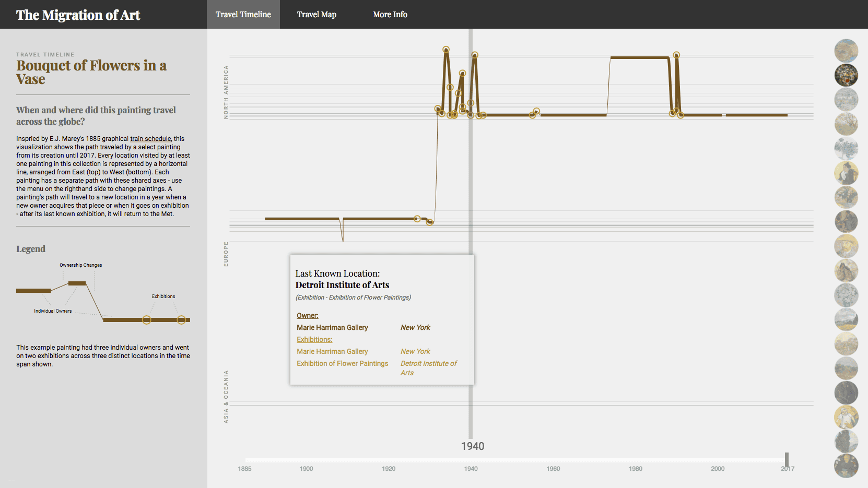This screenshot has width=868, height=488.
Task: Select the baby in white clothing thumbnail
Action: pos(846,416)
